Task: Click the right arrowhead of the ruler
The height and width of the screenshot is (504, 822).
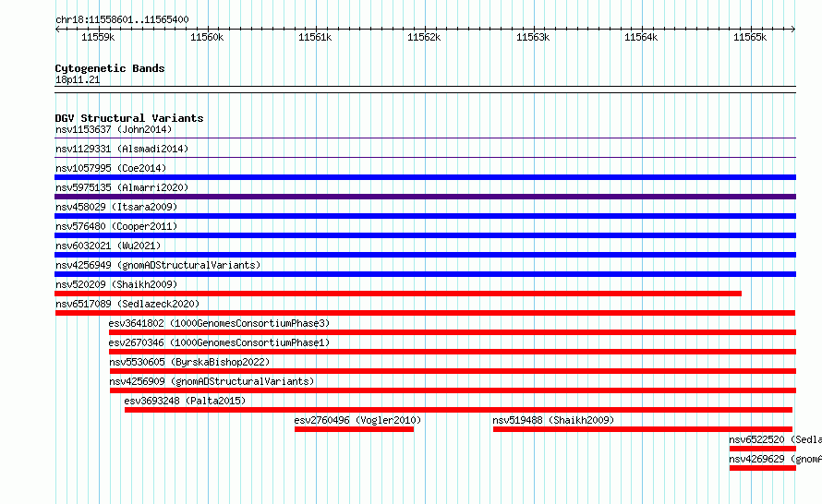Action: point(793,30)
